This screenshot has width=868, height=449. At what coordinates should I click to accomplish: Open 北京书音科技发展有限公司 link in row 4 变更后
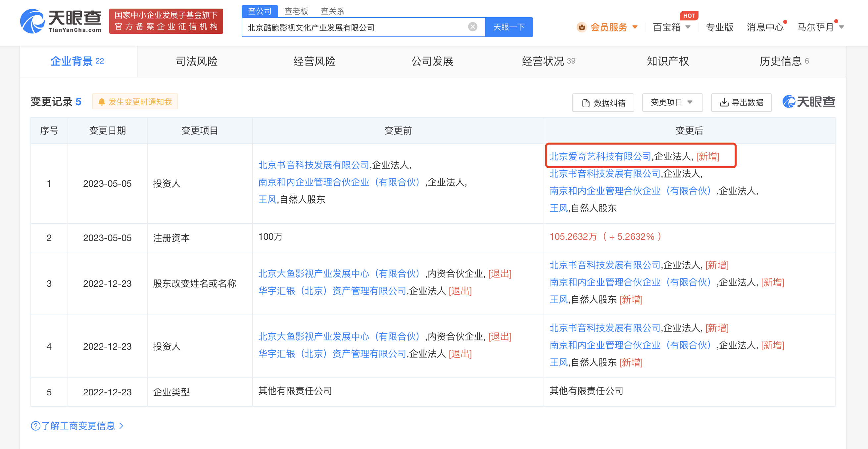605,328
